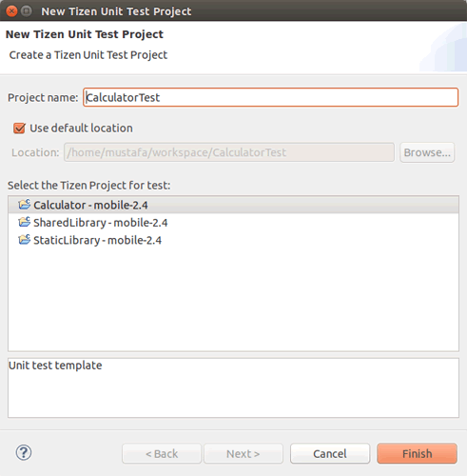Image resolution: width=467 pixels, height=476 pixels.
Task: Close the New Tizen Unit Test dialog
Action: 11,11
